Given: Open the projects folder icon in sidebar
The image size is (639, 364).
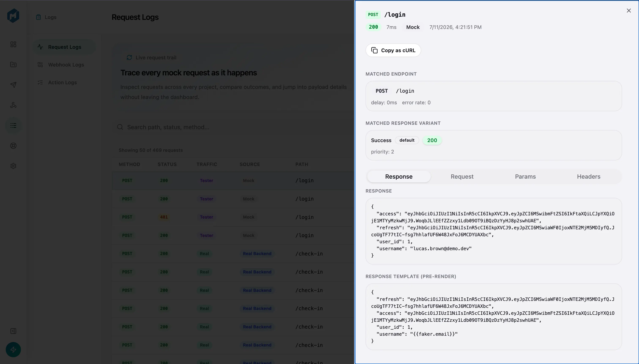Looking at the screenshot, I should coord(13,64).
